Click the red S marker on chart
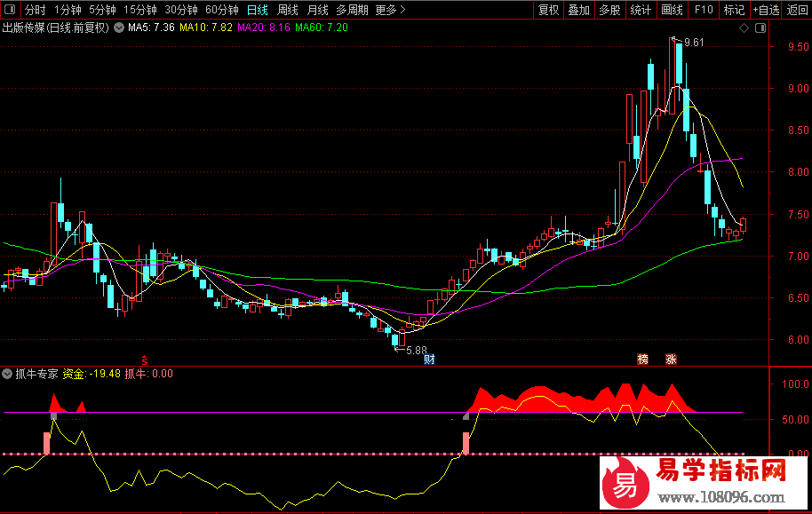This screenshot has height=514, width=812. pos(146,360)
